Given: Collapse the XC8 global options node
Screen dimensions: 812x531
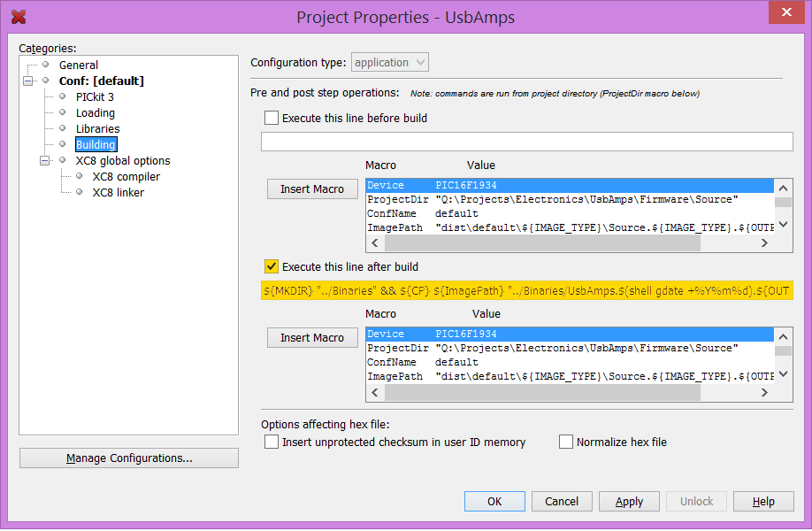Looking at the screenshot, I should tap(45, 161).
